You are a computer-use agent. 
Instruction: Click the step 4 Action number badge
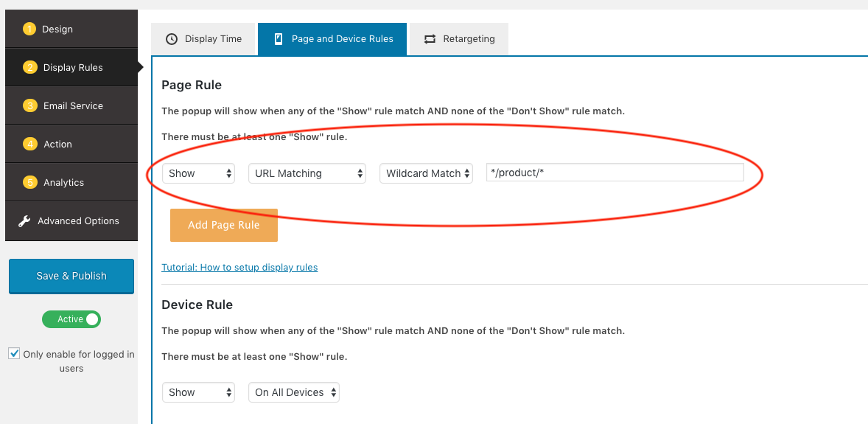tap(30, 145)
